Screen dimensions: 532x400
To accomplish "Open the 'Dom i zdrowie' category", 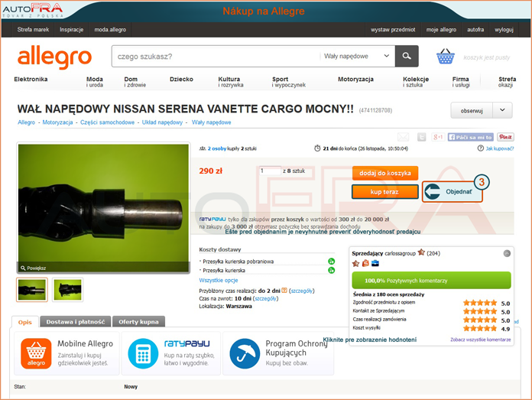I will 135,82.
